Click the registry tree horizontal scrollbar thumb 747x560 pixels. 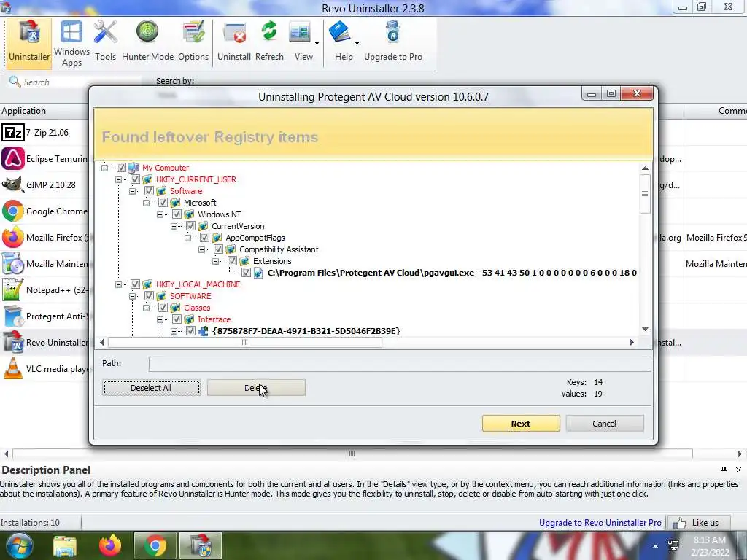[245, 343]
